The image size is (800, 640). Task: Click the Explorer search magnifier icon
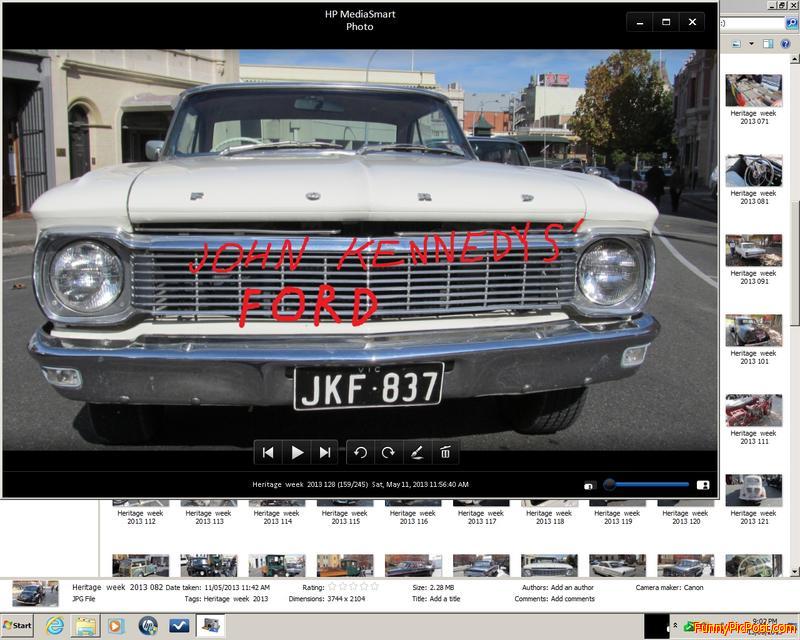tap(792, 23)
